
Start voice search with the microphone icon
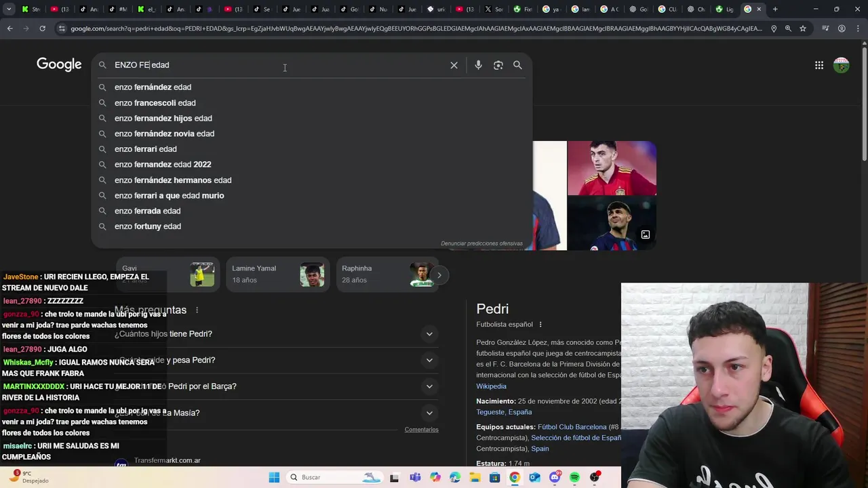tap(478, 65)
